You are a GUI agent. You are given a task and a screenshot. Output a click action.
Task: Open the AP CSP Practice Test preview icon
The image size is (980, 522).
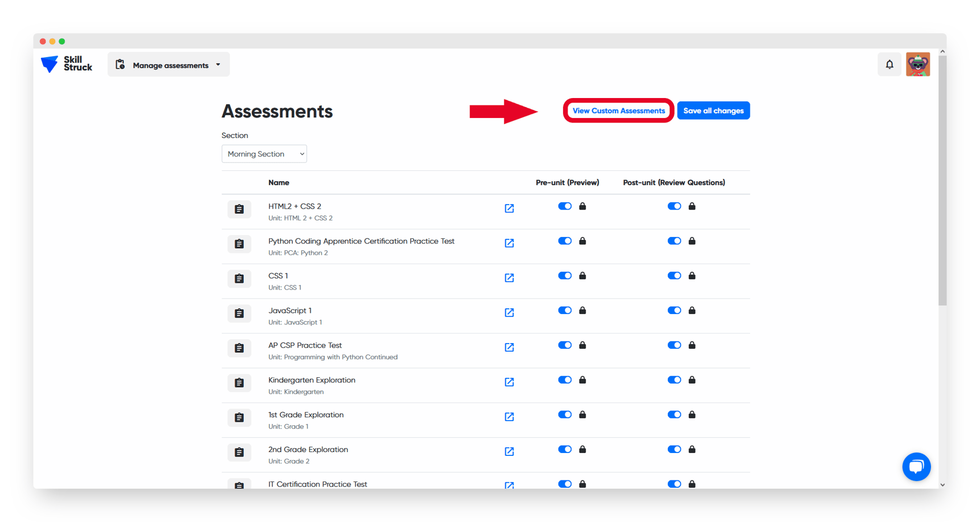tap(509, 347)
